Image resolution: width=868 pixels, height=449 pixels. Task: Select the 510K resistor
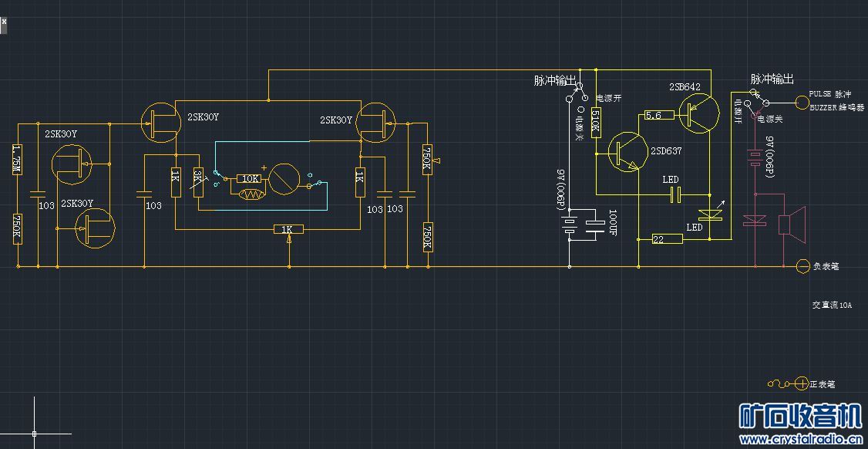(596, 123)
